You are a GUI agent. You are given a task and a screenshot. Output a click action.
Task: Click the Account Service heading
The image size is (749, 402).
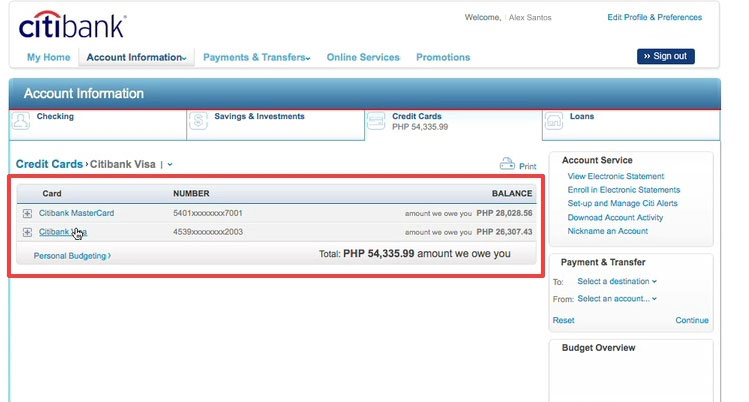coord(597,160)
